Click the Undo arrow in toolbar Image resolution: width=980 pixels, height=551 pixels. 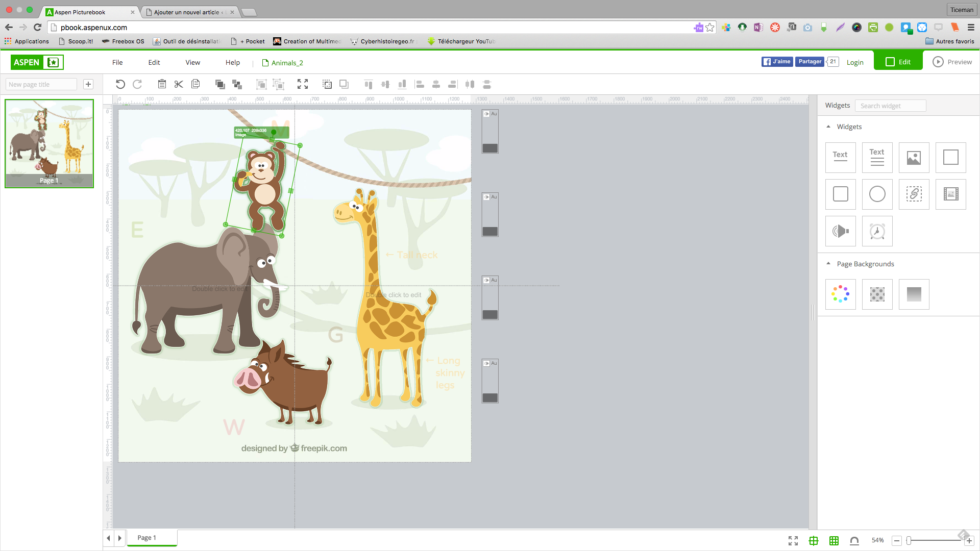tap(120, 84)
